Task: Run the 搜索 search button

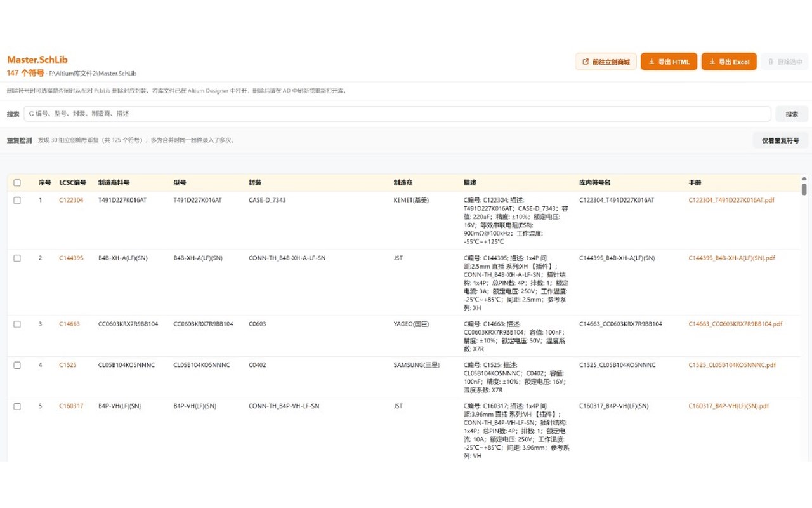Action: (x=792, y=114)
